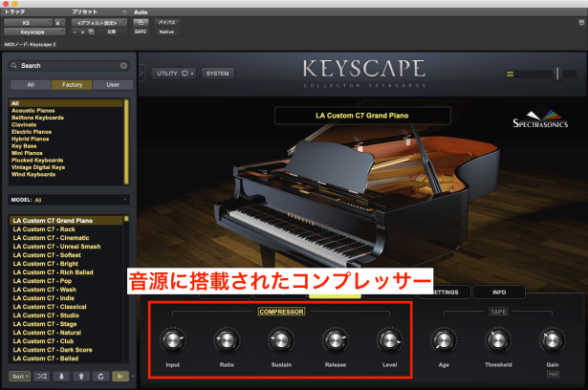Open preset menu circle icon
The image size is (588, 390).
[x=124, y=12]
